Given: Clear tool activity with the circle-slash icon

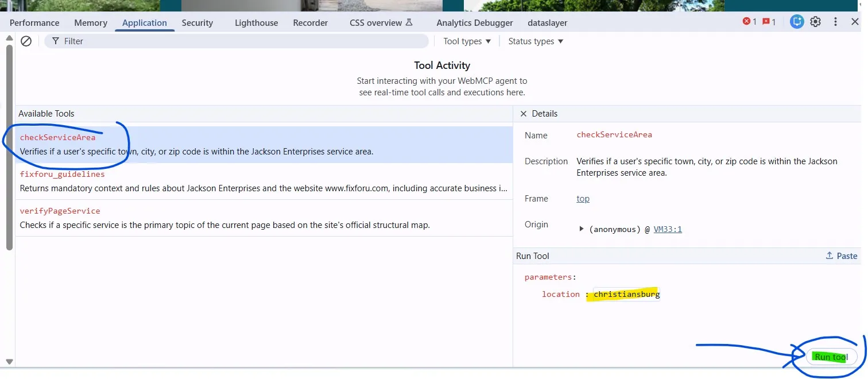Looking at the screenshot, I should [26, 41].
